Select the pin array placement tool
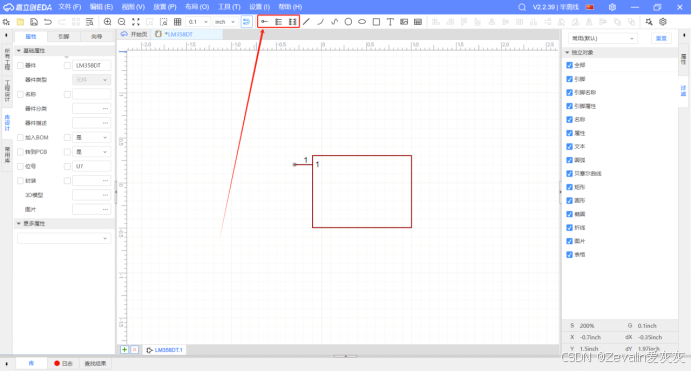This screenshot has height=371, width=692. pyautogui.click(x=278, y=22)
